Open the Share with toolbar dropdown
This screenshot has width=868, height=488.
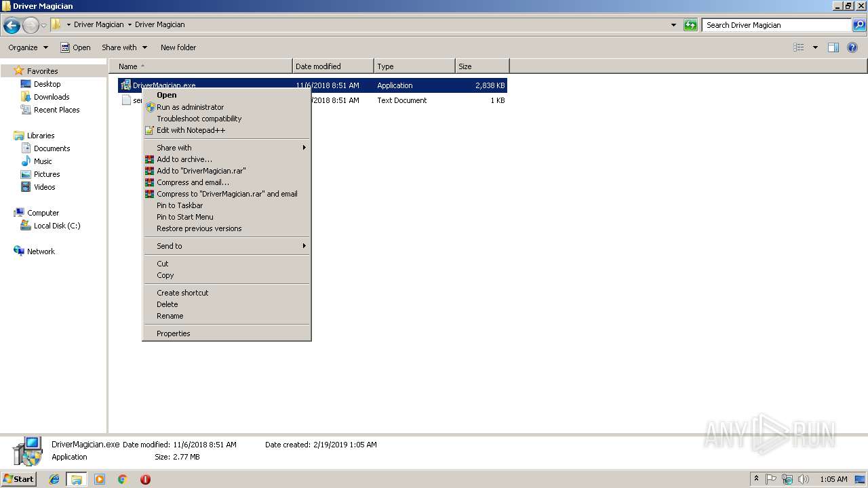[125, 47]
